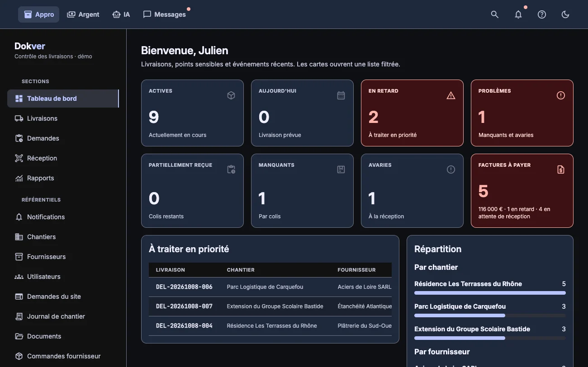Image resolution: width=588 pixels, height=367 pixels.
Task: Open Commandes fournisseur in the sidebar
Action: (63, 356)
